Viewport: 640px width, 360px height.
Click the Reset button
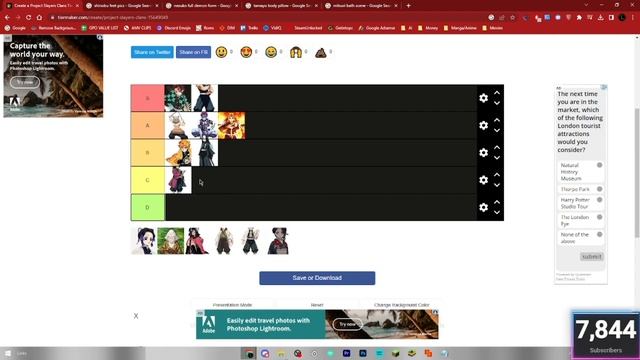(317, 305)
